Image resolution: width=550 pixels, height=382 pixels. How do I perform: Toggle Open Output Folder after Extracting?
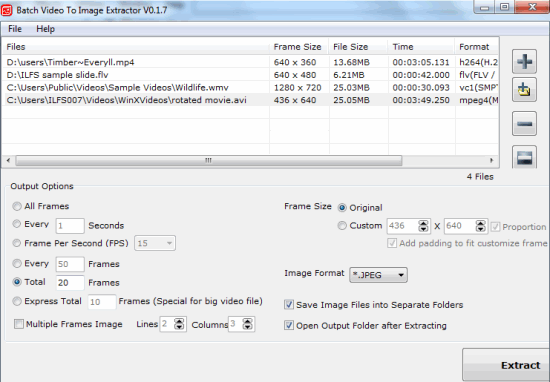coord(289,326)
